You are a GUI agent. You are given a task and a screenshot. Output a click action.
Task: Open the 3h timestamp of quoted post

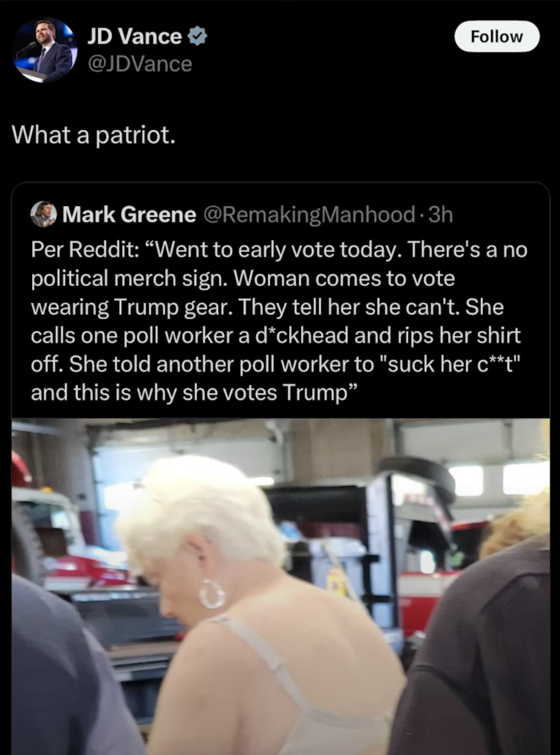440,214
